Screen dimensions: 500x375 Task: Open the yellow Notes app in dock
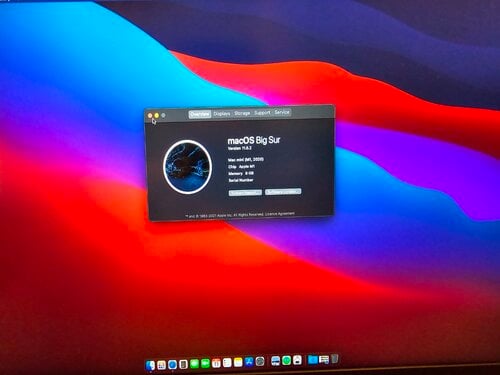tap(238, 362)
